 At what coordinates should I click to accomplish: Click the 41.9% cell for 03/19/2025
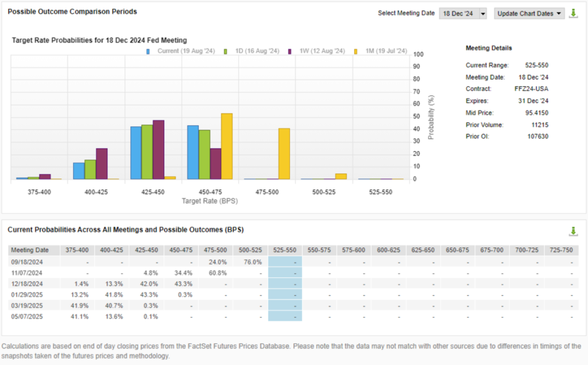79,305
